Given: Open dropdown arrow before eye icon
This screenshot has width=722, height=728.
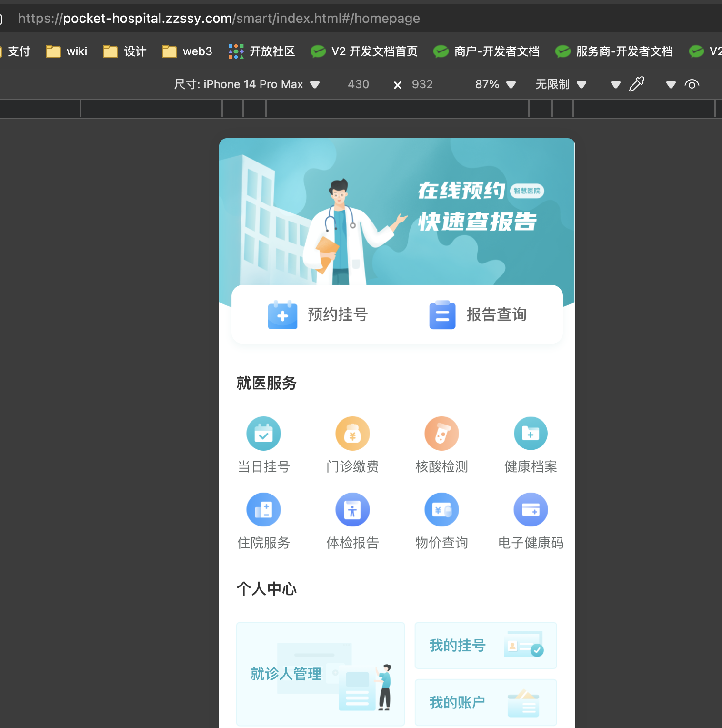Looking at the screenshot, I should tap(671, 85).
